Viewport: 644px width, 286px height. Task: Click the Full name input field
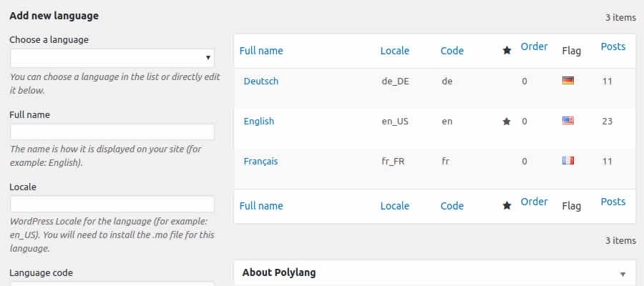point(112,132)
